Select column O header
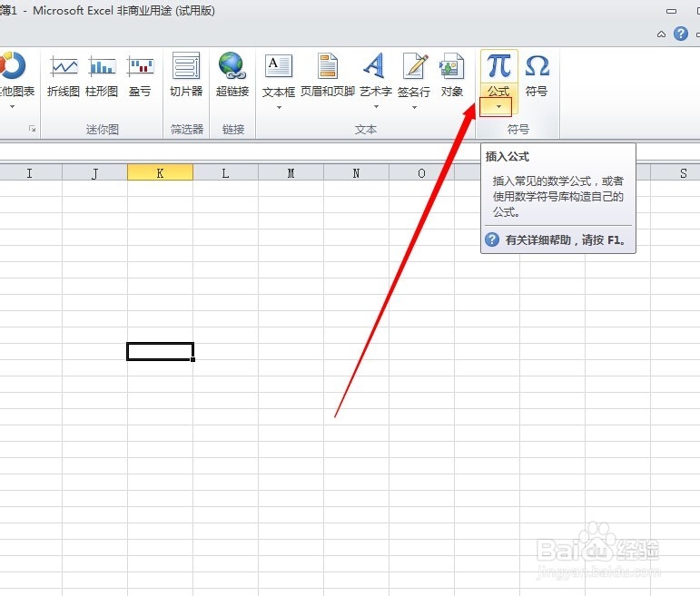The width and height of the screenshot is (700, 596). (x=421, y=173)
